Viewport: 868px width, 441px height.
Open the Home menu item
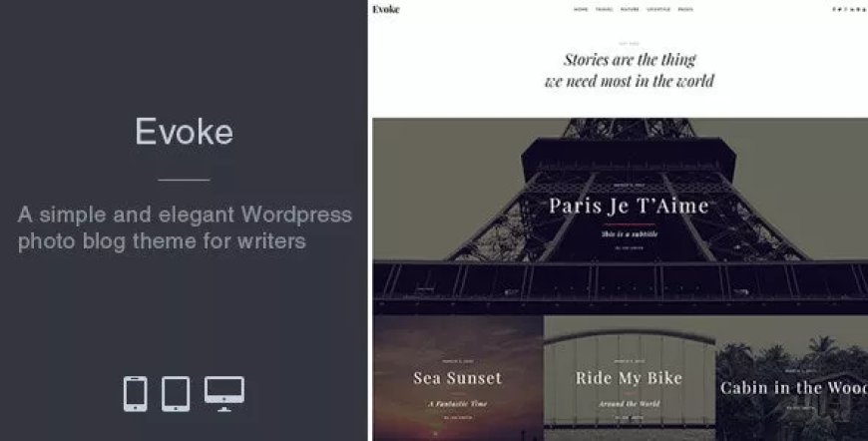pos(581,9)
